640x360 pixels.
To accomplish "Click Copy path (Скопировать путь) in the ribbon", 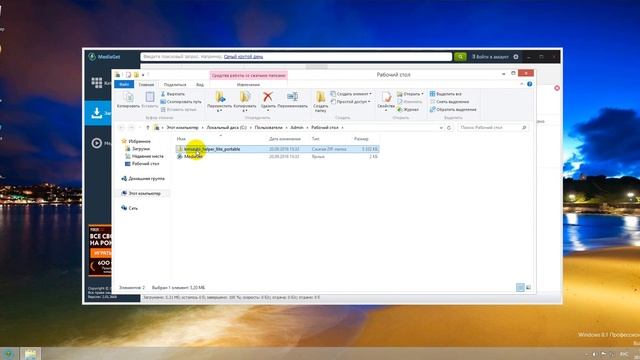I will tap(181, 102).
